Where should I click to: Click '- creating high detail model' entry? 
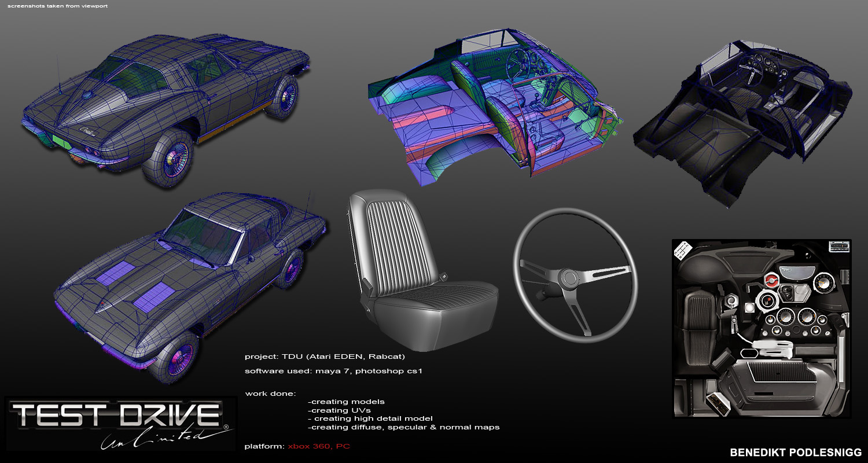coord(370,418)
